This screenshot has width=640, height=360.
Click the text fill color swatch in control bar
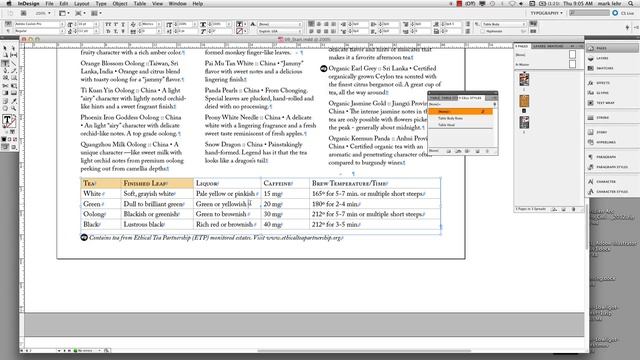(240, 24)
